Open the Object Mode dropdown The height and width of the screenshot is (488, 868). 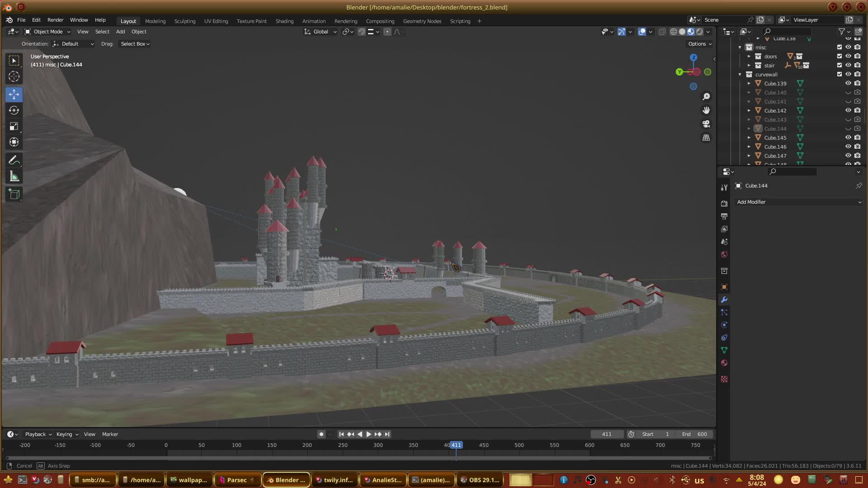tap(47, 32)
